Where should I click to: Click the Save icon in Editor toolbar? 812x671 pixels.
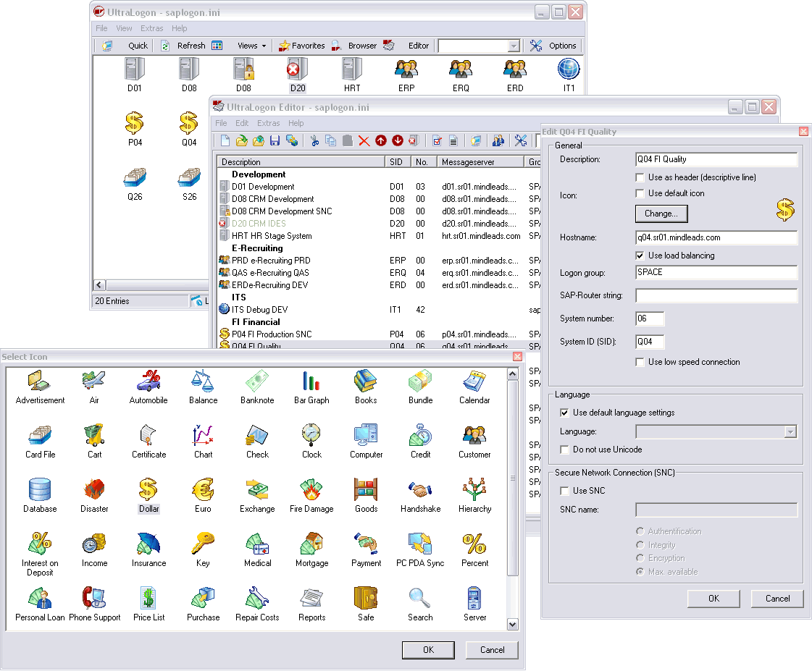275,140
